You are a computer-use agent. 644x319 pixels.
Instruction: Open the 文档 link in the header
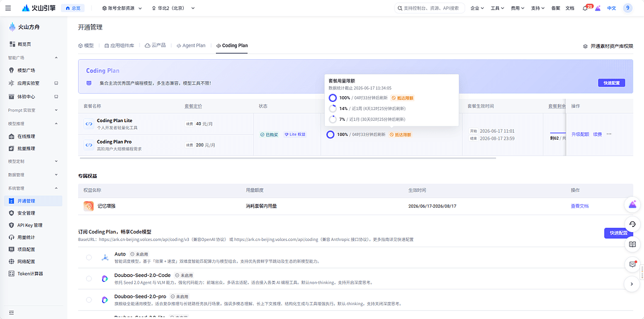pyautogui.click(x=570, y=8)
